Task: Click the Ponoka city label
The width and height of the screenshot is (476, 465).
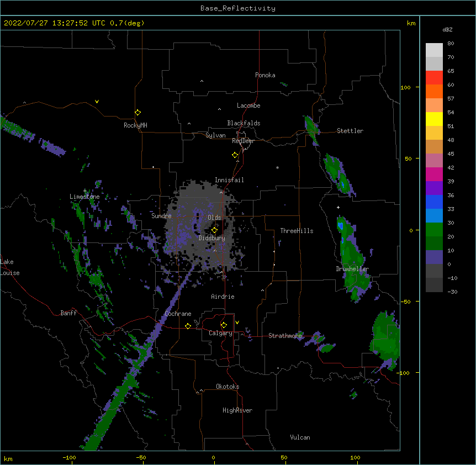Action: [x=265, y=75]
